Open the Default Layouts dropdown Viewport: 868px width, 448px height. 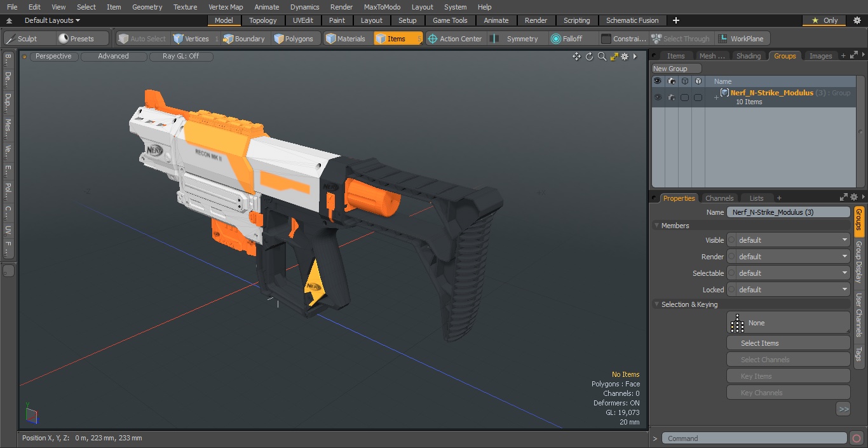[x=52, y=20]
